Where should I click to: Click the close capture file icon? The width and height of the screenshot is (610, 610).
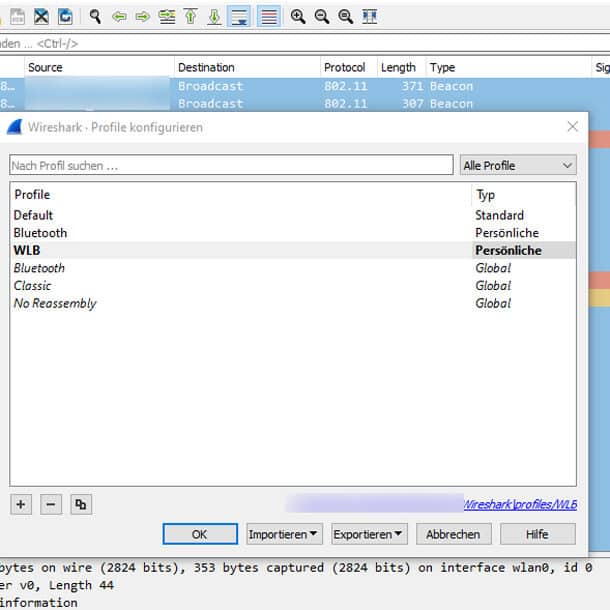[41, 16]
